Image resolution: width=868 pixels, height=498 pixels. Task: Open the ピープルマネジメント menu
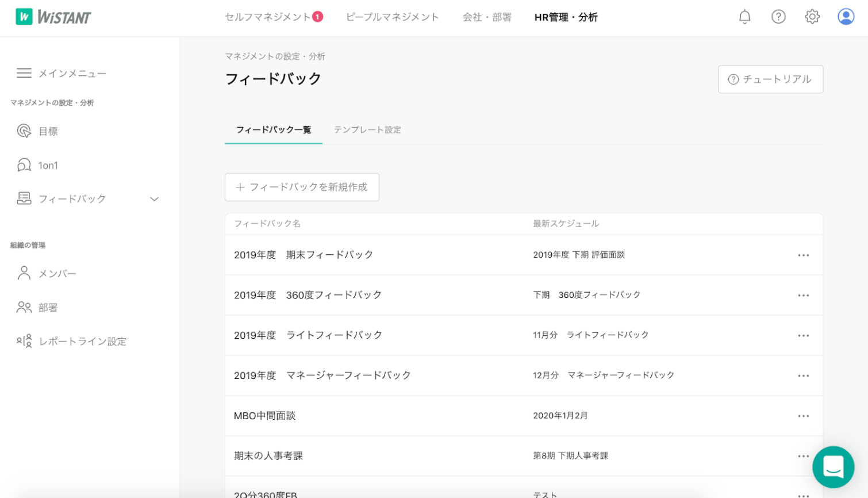(x=393, y=17)
